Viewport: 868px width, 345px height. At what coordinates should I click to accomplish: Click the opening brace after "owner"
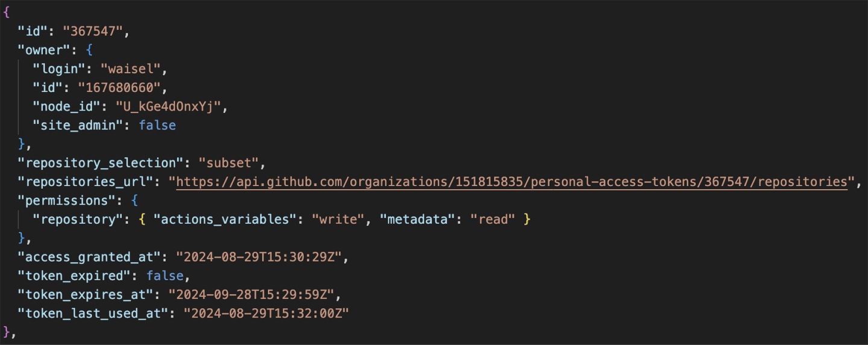(89, 49)
